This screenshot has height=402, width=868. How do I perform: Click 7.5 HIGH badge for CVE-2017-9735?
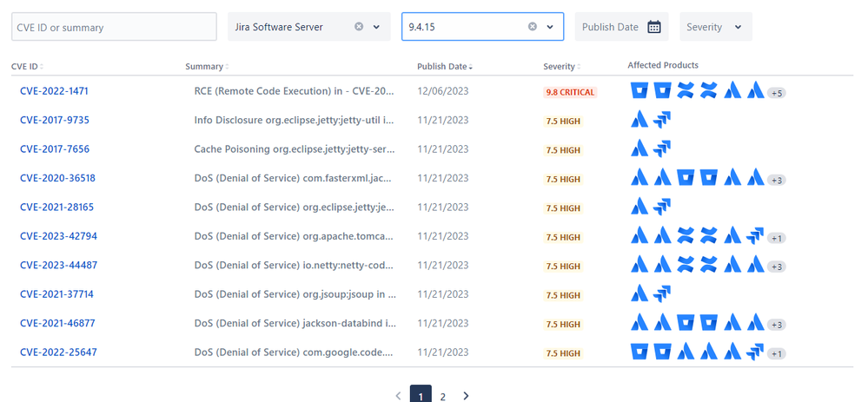coord(563,121)
